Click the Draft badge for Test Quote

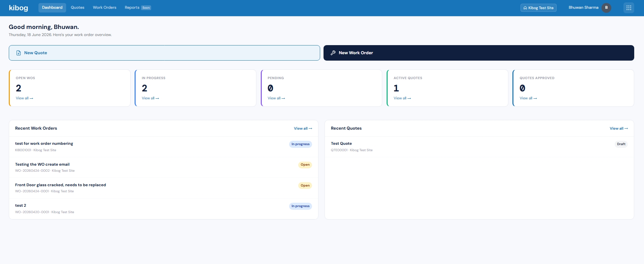[621, 144]
